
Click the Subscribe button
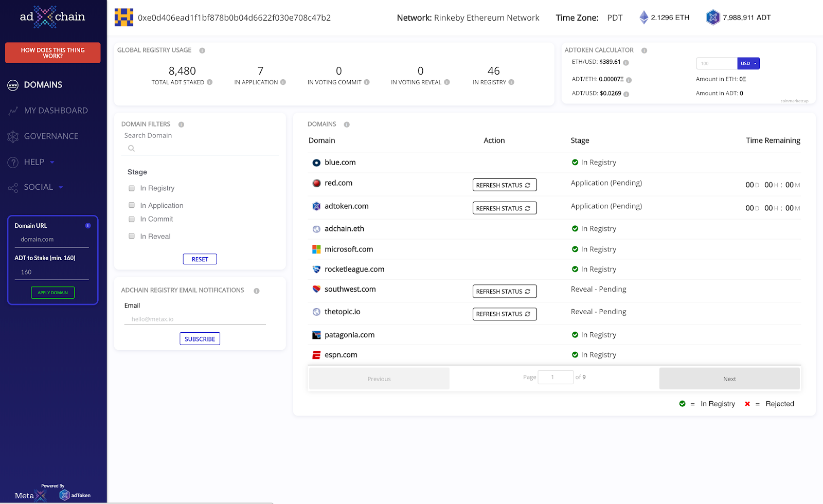200,339
